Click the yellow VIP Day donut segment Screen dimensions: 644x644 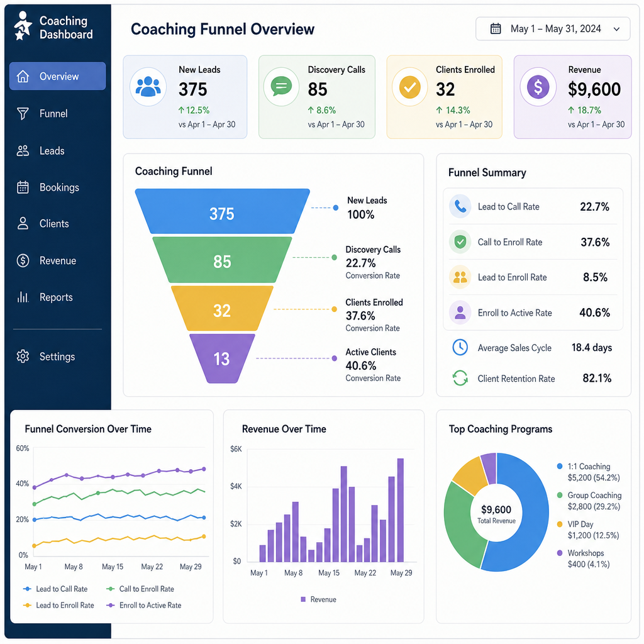pos(472,474)
